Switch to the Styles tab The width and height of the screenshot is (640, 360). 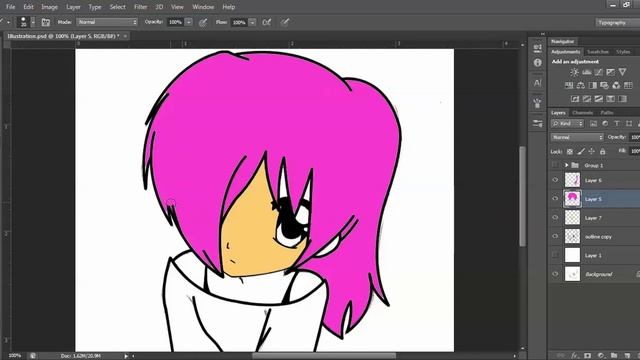pos(623,52)
